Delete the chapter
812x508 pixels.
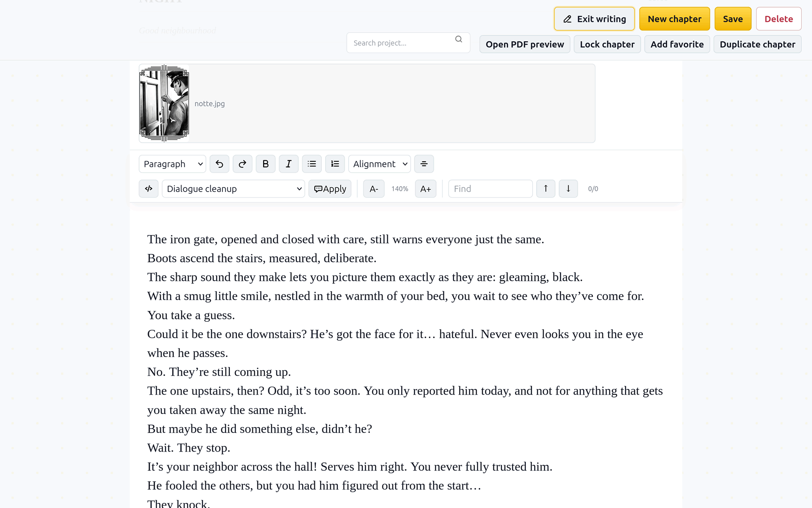click(x=779, y=19)
